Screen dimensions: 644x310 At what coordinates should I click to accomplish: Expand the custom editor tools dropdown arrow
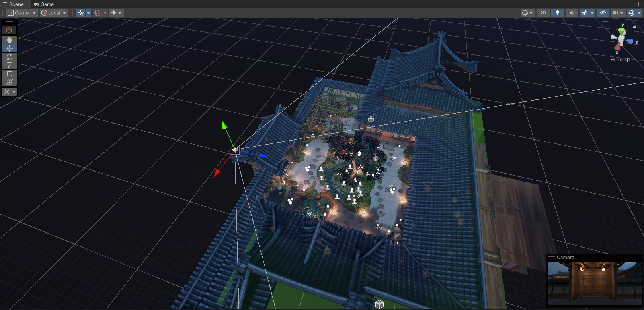[14, 92]
